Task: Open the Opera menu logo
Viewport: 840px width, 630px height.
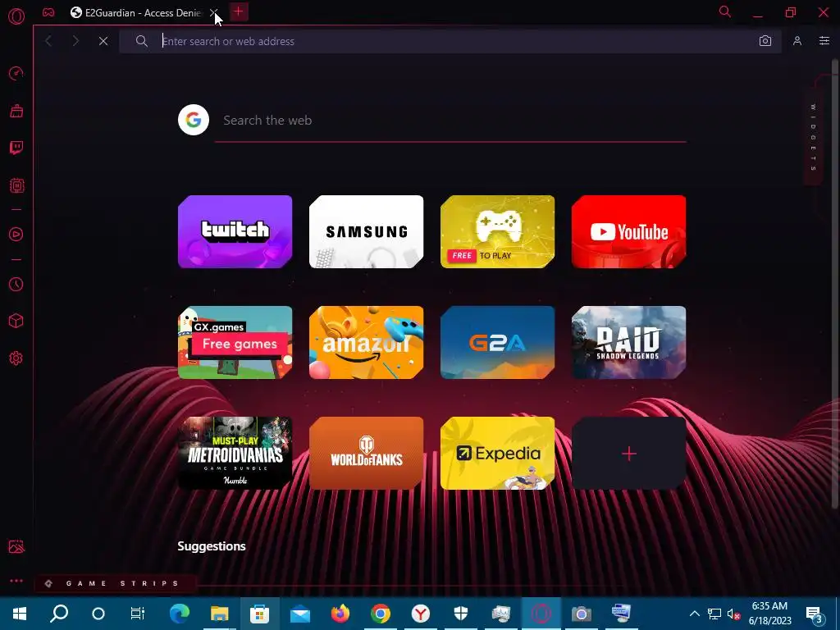Action: click(x=16, y=16)
